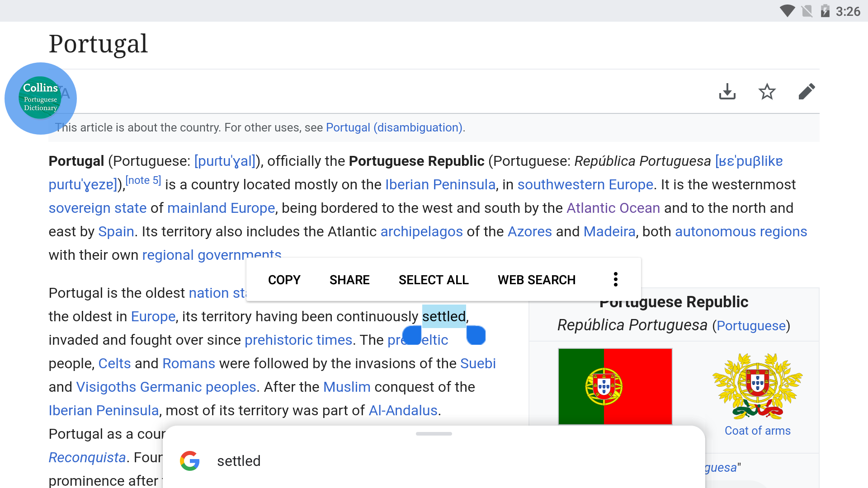View the Portugal flag image
This screenshot has width=868, height=488.
615,386
